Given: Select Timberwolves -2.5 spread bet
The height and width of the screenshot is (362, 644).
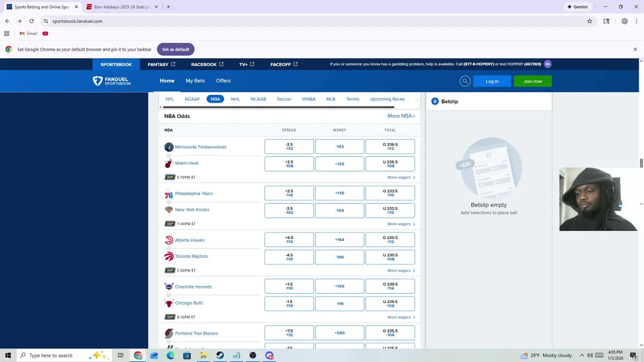Looking at the screenshot, I should click(x=289, y=146).
